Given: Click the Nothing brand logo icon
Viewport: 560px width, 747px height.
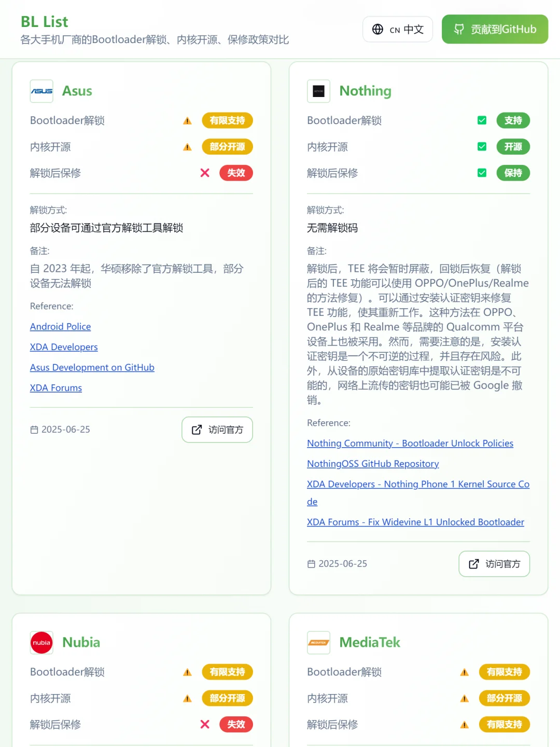Looking at the screenshot, I should click(x=318, y=91).
